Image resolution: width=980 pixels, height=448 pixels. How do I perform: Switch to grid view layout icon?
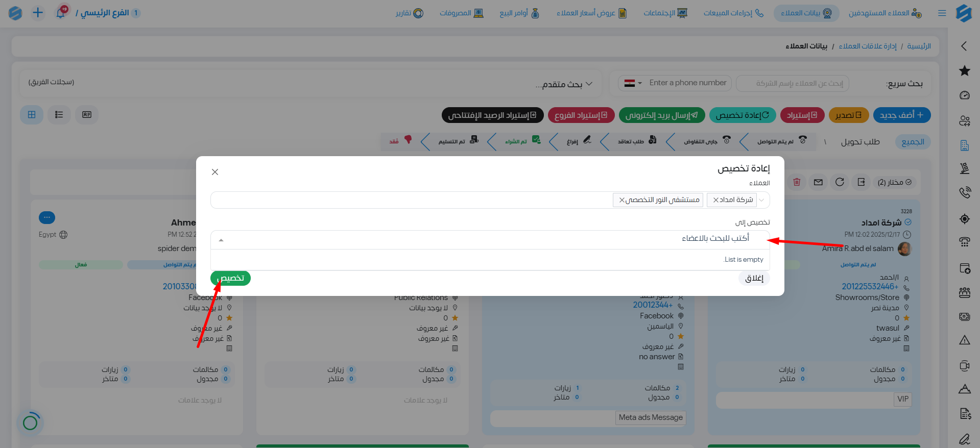(x=32, y=115)
